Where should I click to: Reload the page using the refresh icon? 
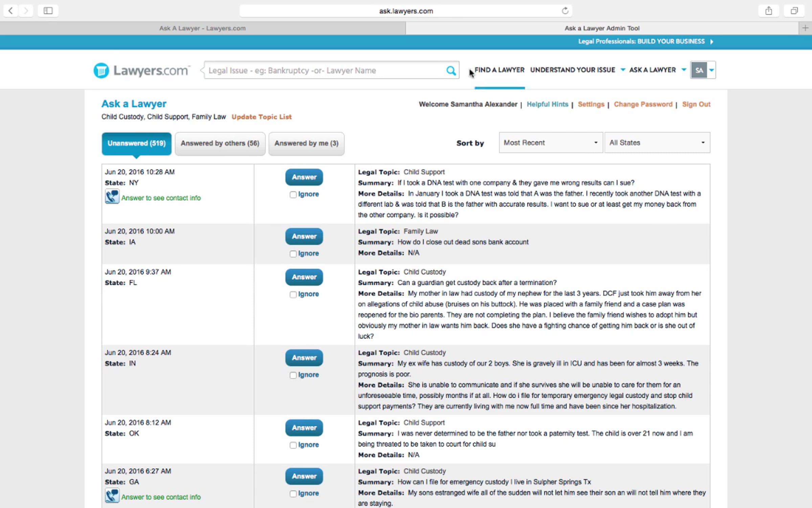point(565,11)
